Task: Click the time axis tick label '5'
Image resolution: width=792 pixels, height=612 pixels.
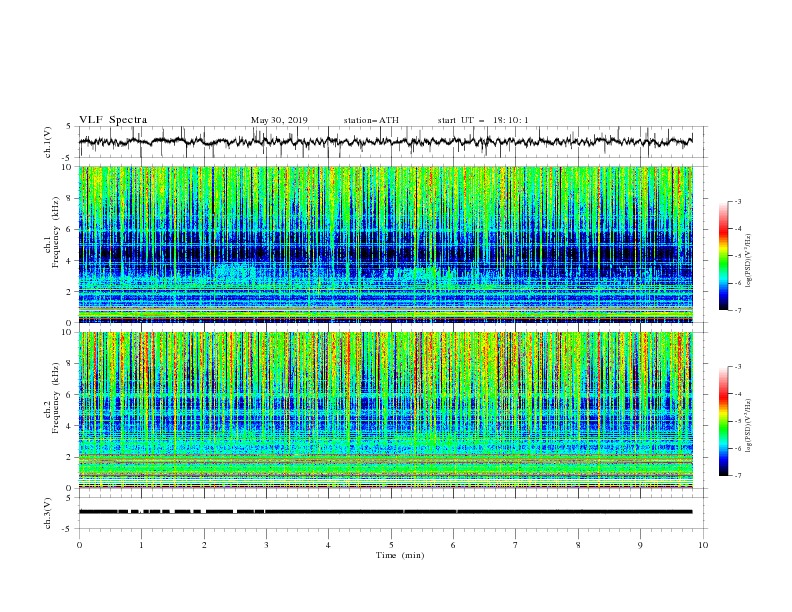Action: [x=391, y=545]
